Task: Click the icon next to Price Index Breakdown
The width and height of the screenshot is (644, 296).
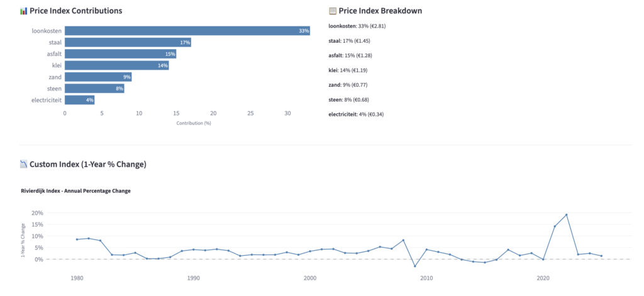Action: click(x=333, y=11)
